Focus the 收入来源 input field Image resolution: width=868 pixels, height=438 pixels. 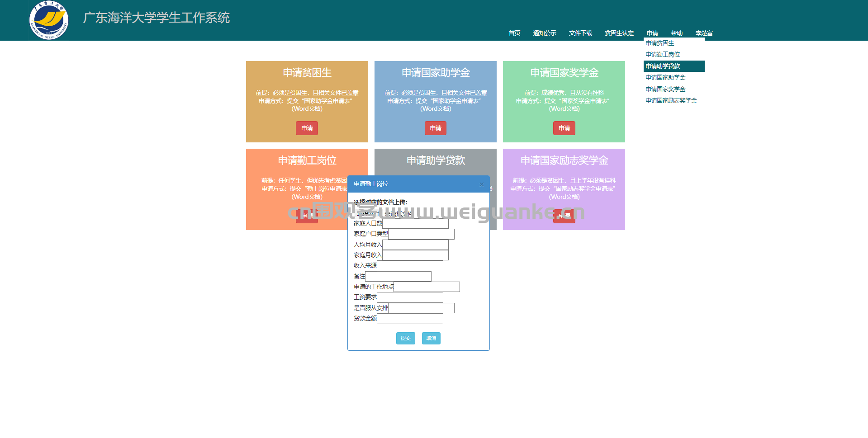tap(410, 266)
